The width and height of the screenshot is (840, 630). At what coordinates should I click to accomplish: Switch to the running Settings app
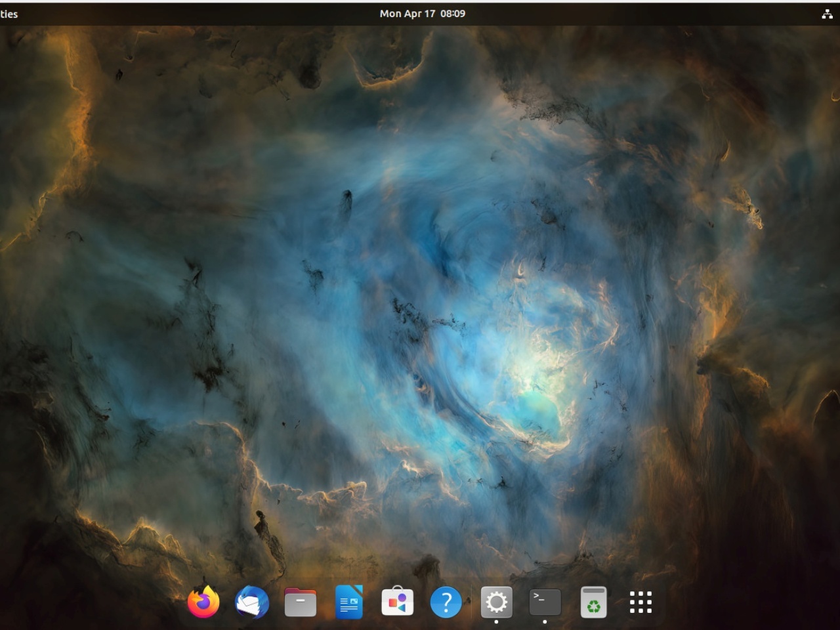(x=496, y=602)
